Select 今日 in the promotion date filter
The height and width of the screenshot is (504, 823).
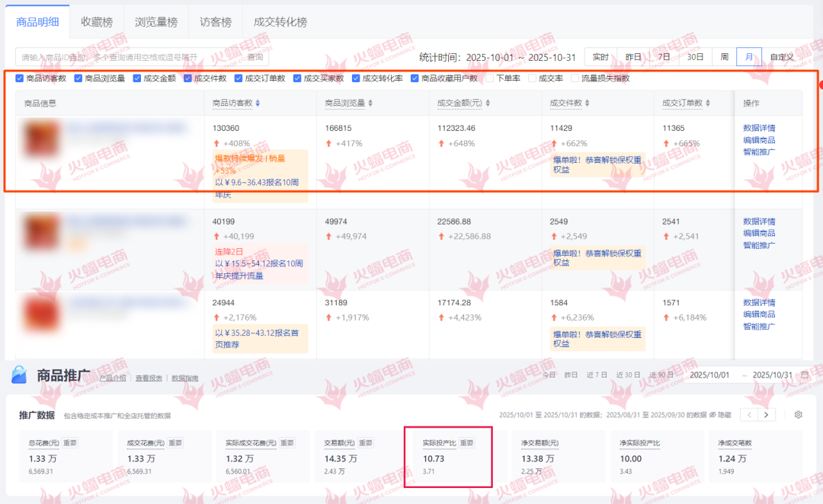tap(549, 375)
